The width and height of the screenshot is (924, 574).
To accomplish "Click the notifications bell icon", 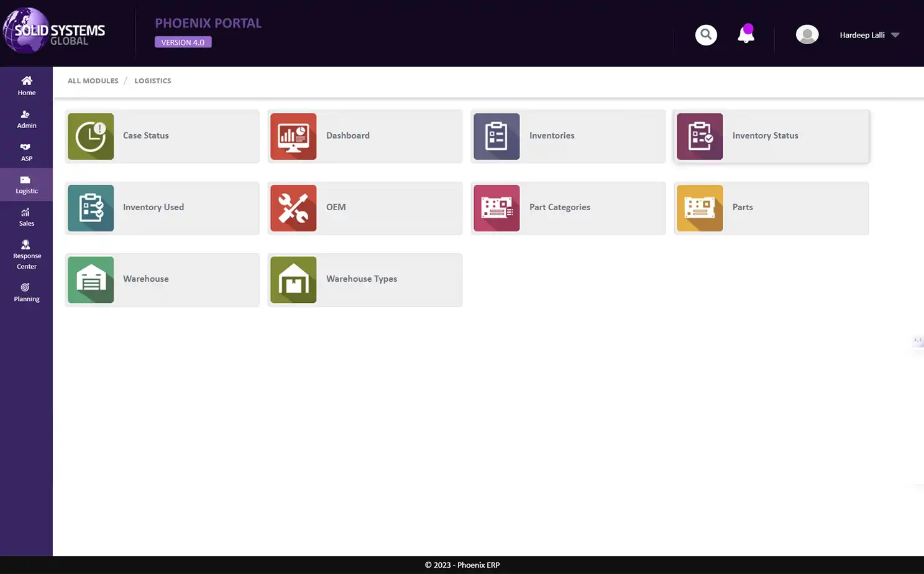I will [746, 35].
